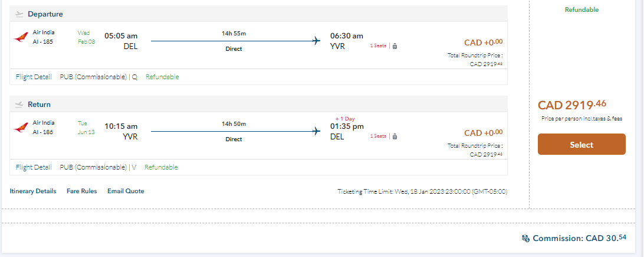Click baggage icon on the departure flight
The image size is (644, 257).
tap(395, 45)
